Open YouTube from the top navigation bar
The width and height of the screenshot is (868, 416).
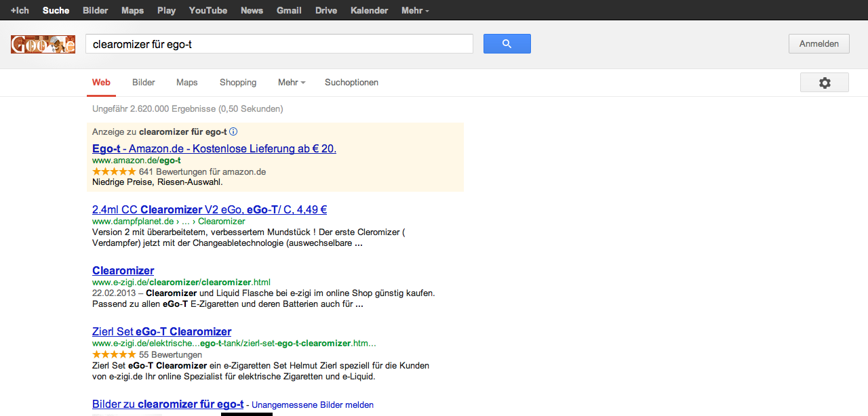tap(208, 10)
